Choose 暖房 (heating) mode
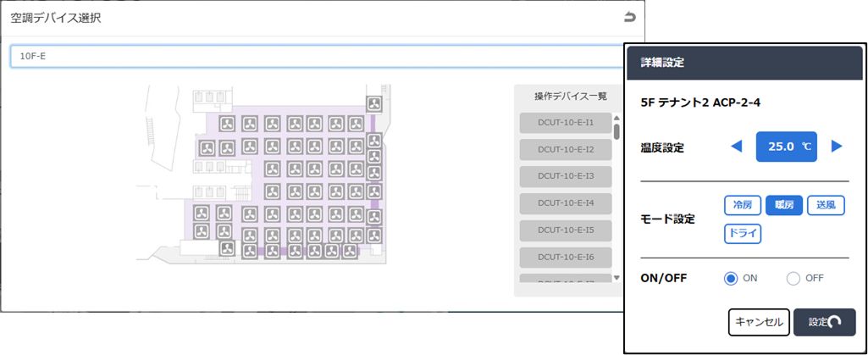 point(783,205)
